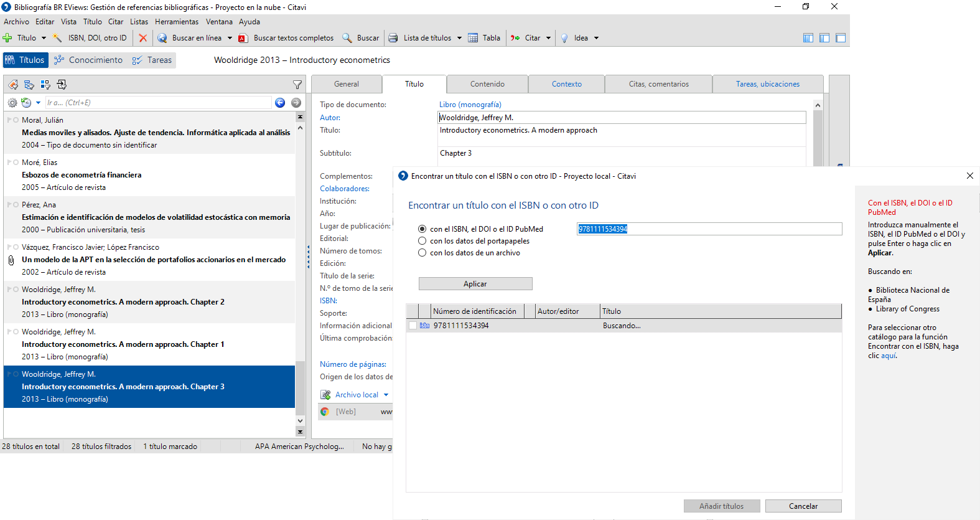The width and height of the screenshot is (980, 520).
Task: Click the Colaboradores link
Action: point(345,189)
